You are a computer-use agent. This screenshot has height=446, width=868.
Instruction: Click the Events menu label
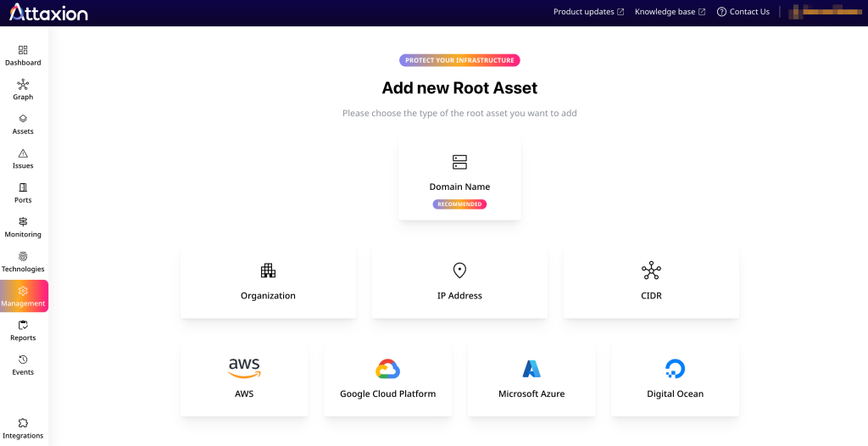click(23, 372)
